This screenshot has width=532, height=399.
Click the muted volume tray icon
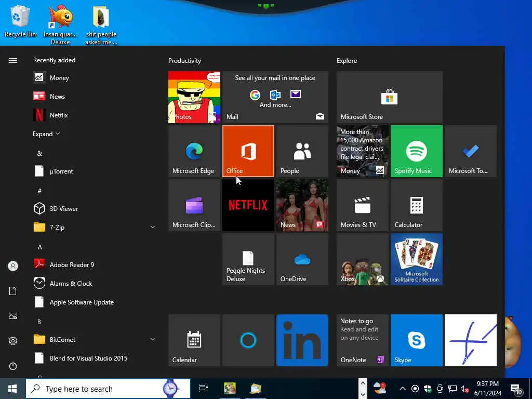pos(464,389)
